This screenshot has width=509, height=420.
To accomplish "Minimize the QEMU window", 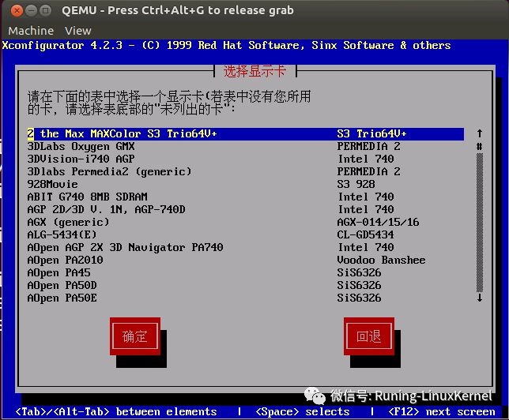I will click(x=31, y=11).
